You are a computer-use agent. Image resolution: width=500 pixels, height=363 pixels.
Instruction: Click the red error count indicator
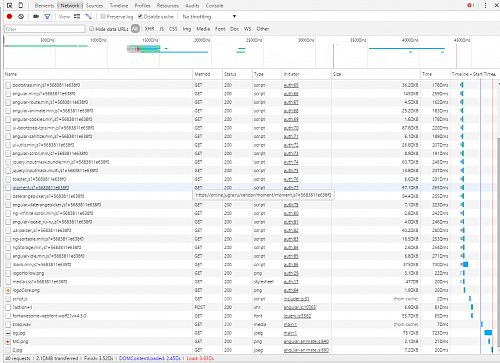pyautogui.click(x=471, y=5)
